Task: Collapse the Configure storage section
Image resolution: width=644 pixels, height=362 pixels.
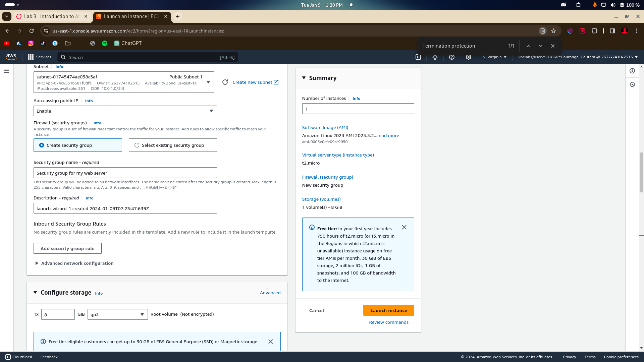Action: pyautogui.click(x=35, y=293)
